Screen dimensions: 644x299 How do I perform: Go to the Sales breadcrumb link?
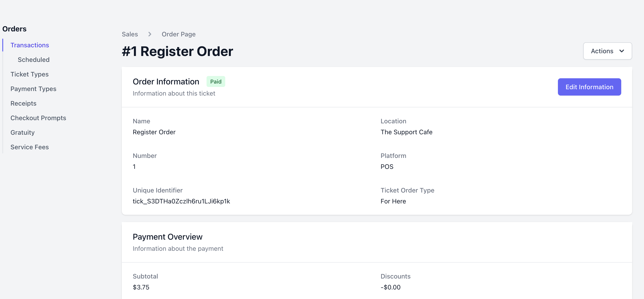[x=130, y=34]
